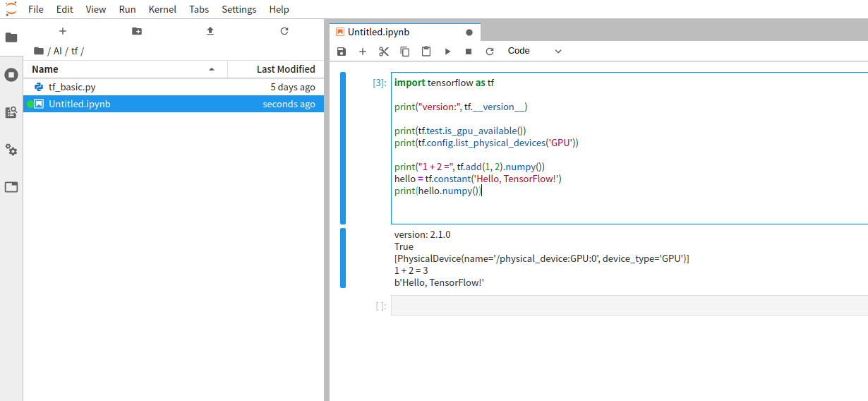Switch to the Untitled.ipynb tab
Screen dimensions: 868x401
click(378, 32)
